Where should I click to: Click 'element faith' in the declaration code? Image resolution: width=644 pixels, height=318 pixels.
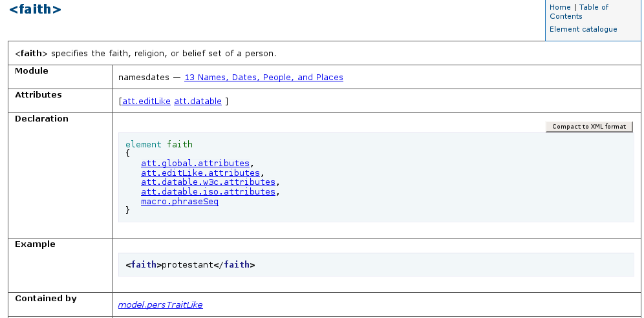(159, 145)
